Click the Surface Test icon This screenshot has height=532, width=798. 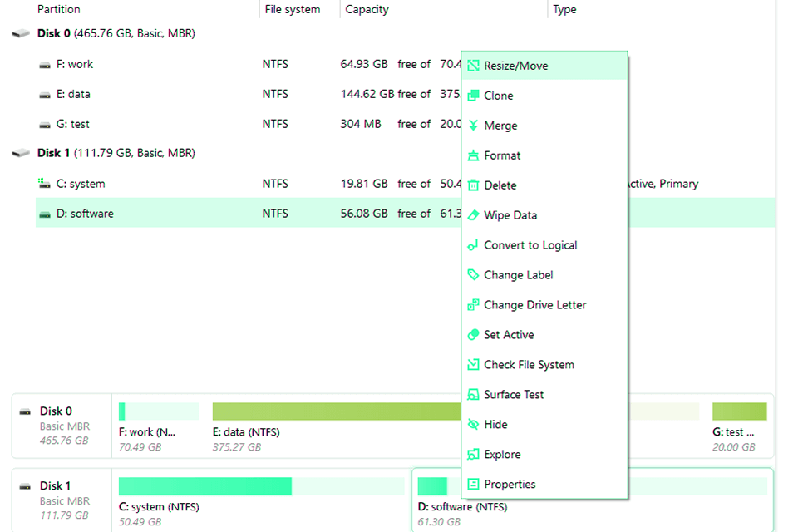(x=475, y=394)
